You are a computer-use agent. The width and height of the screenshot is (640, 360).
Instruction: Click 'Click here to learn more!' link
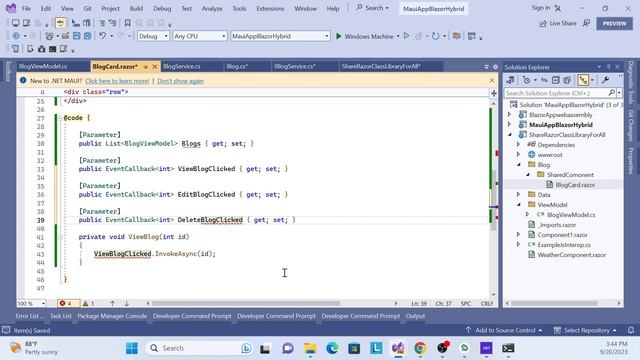(x=117, y=81)
